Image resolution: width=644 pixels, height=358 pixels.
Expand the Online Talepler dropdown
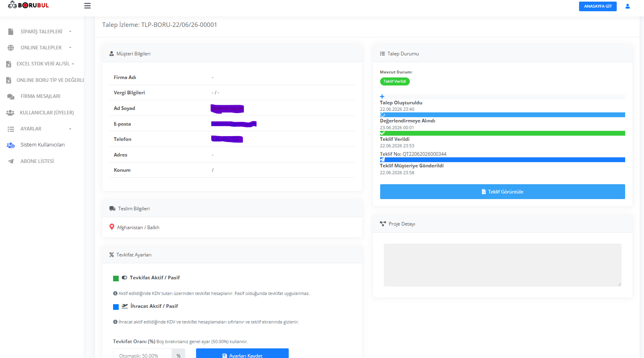pyautogui.click(x=70, y=48)
